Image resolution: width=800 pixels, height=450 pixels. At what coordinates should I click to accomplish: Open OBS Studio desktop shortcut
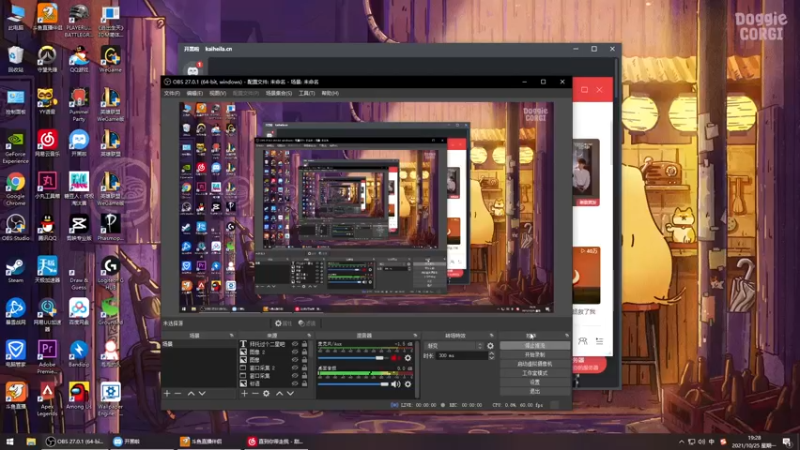coord(15,227)
